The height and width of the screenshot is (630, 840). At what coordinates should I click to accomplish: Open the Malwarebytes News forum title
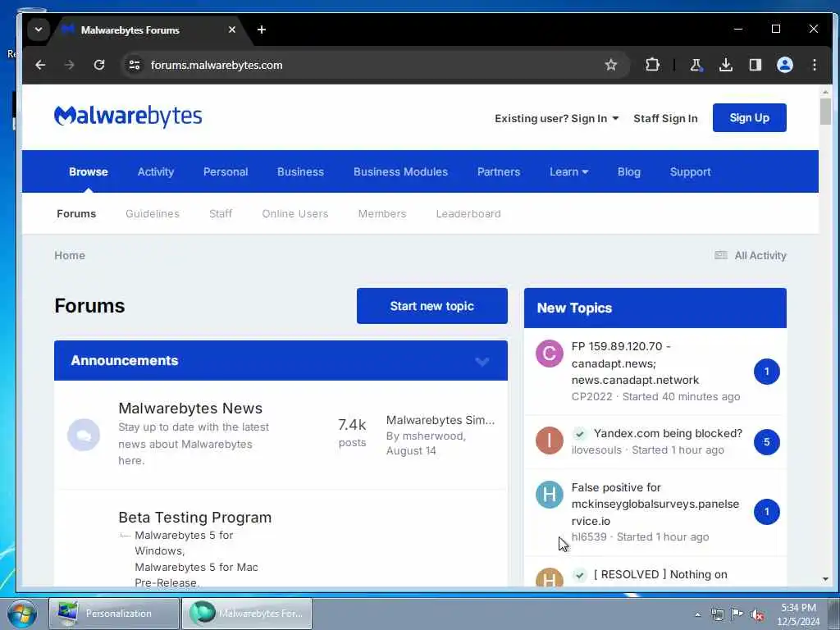190,409
